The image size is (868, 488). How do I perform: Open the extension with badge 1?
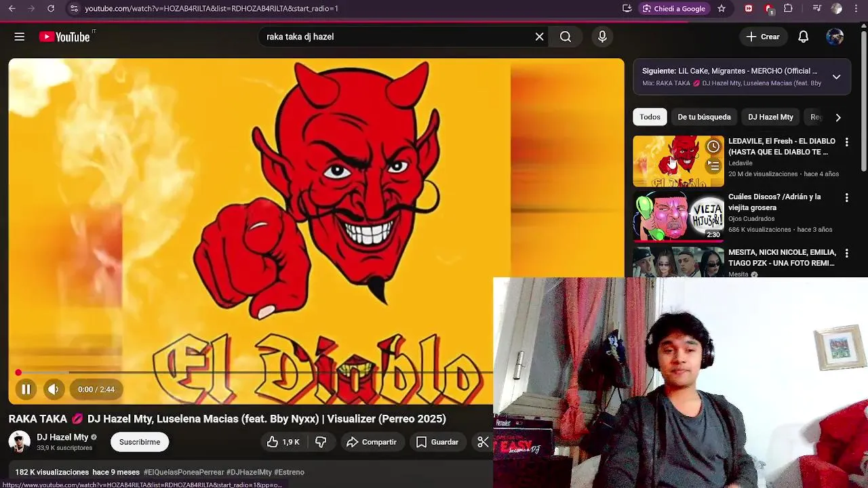click(x=769, y=9)
